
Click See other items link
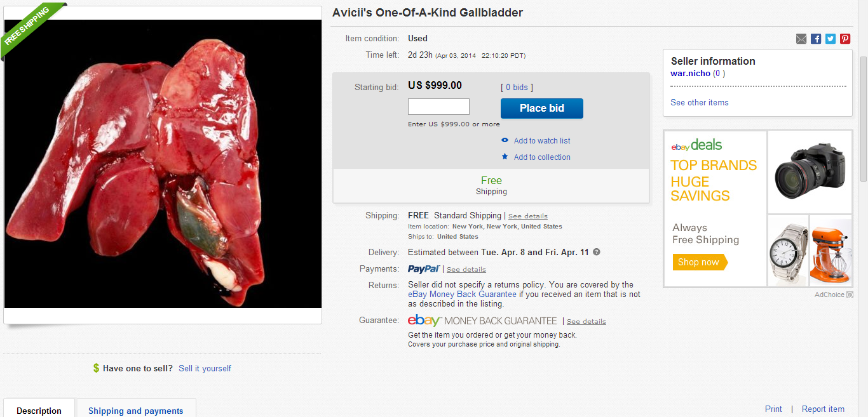click(699, 103)
